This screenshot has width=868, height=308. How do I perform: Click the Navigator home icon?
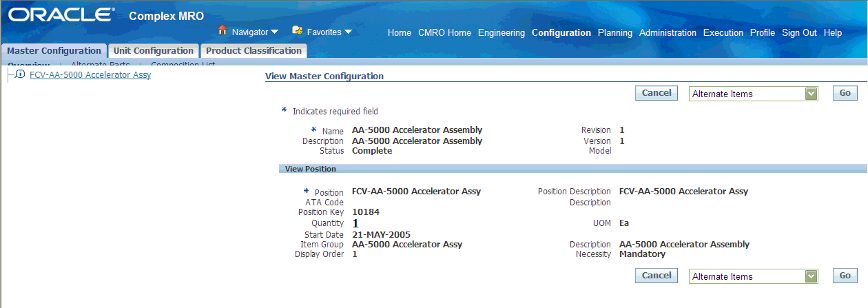tap(223, 30)
